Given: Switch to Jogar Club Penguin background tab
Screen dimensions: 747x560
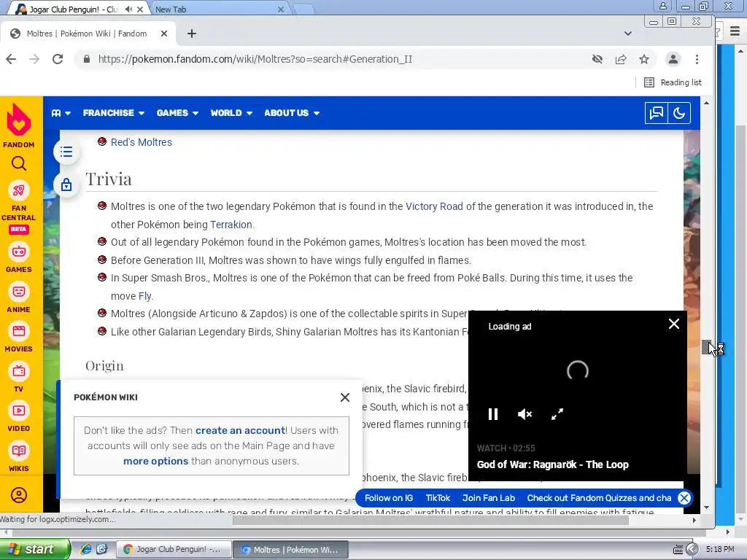Looking at the screenshot, I should point(74,9).
